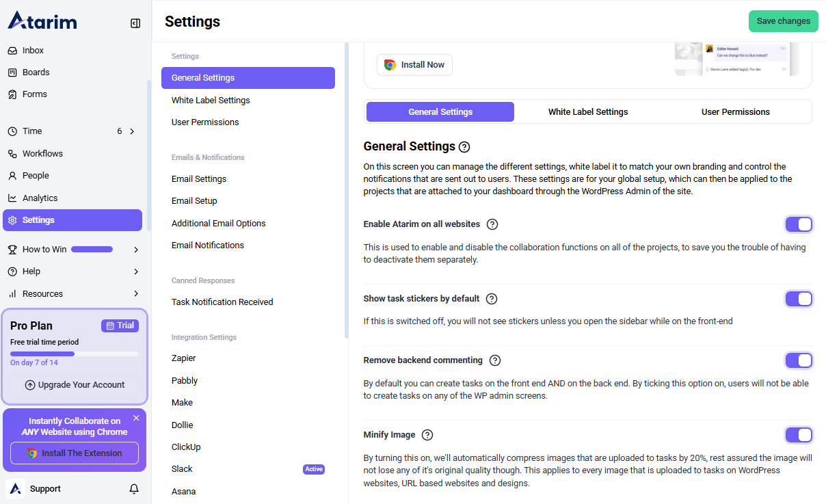The image size is (826, 504).
Task: Open the Analytics page
Action: tap(40, 198)
